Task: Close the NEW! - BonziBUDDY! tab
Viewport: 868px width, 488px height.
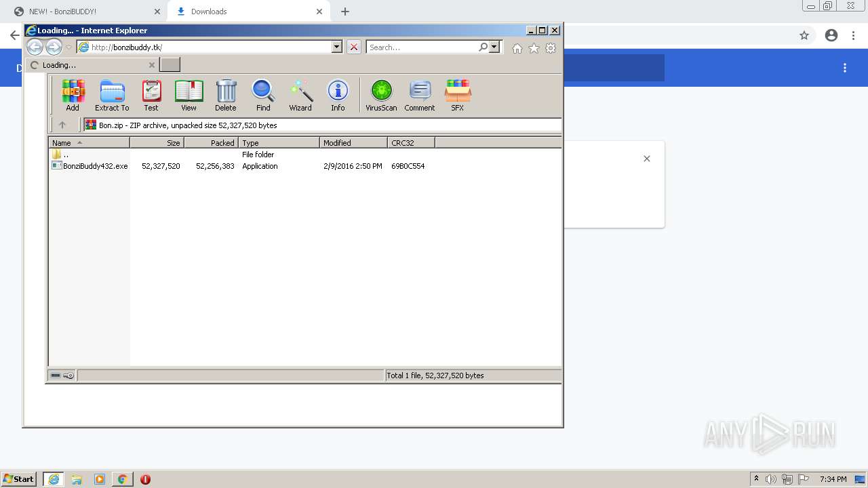Action: coord(157,12)
